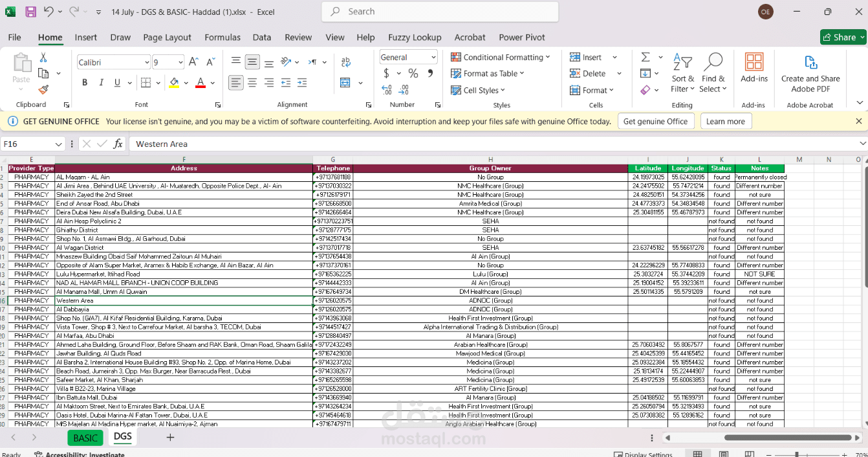868x457 pixels.
Task: Switch to the Insert tab
Action: click(x=86, y=38)
